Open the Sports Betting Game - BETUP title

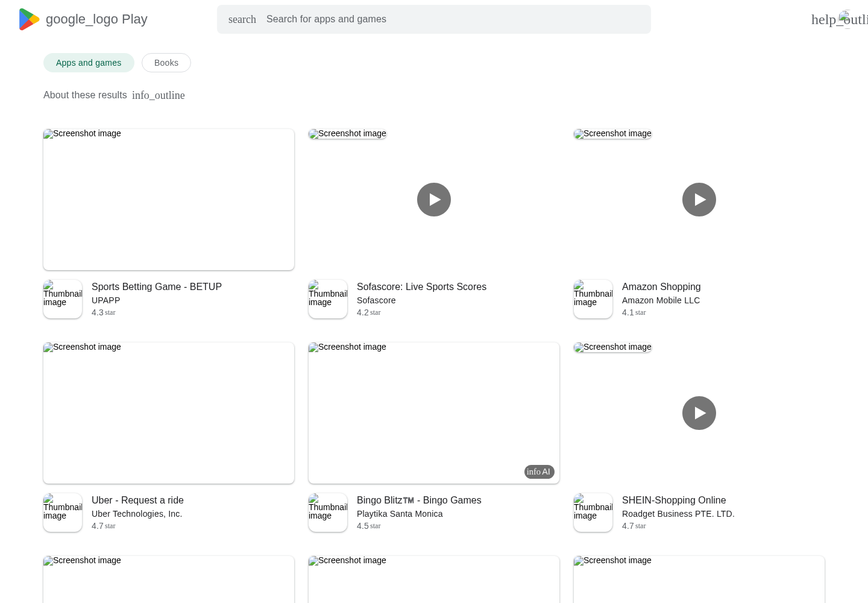[x=157, y=287]
